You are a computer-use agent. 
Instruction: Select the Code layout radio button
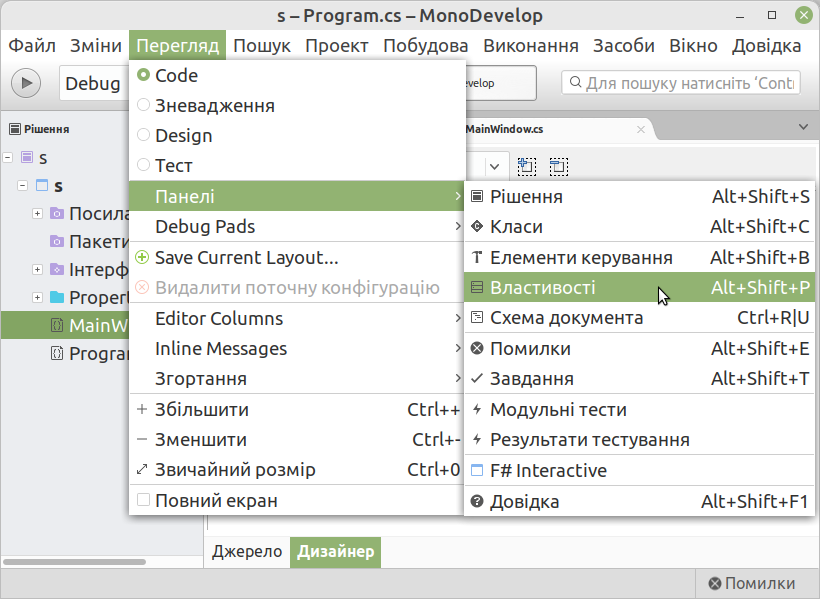pos(143,75)
